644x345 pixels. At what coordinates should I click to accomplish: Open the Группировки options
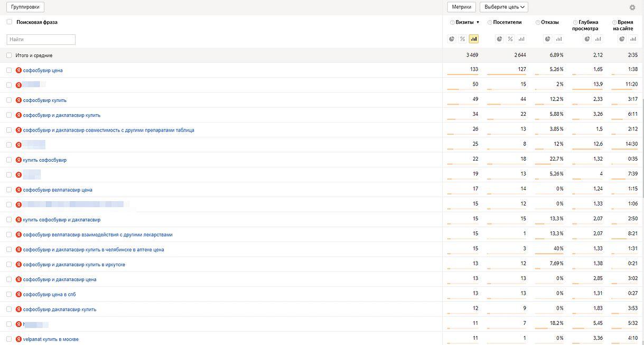25,7
